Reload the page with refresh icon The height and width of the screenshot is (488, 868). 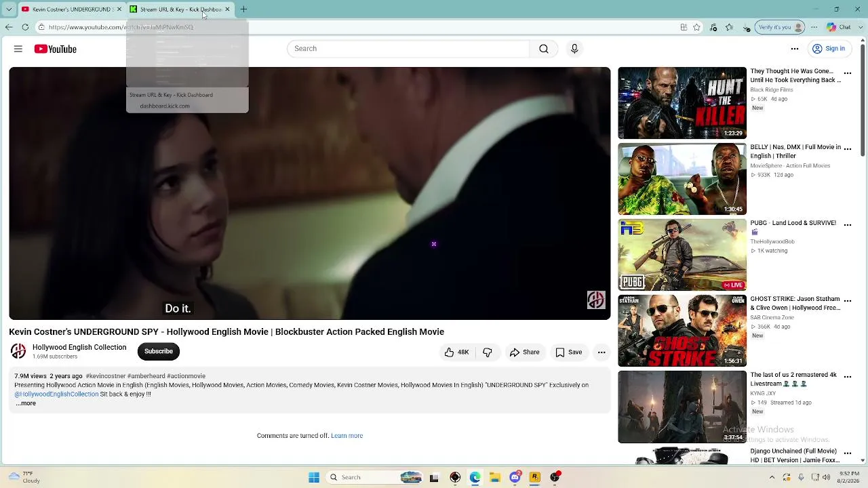25,27
